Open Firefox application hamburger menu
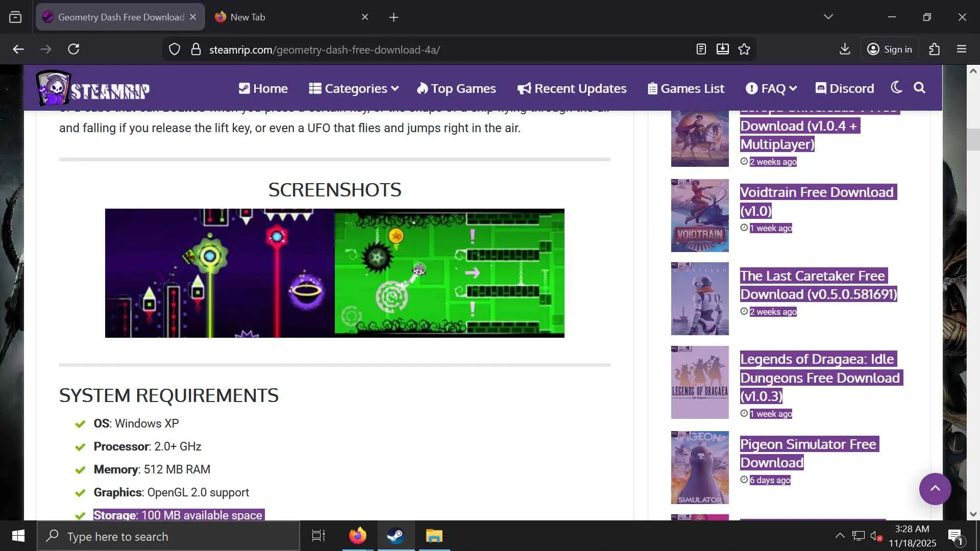Viewport: 980px width, 551px height. [x=962, y=49]
